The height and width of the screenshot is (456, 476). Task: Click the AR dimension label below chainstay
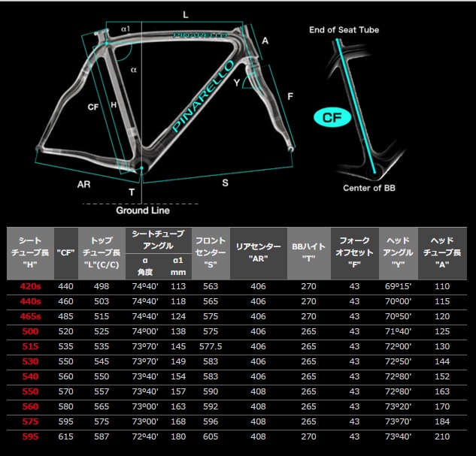[83, 184]
